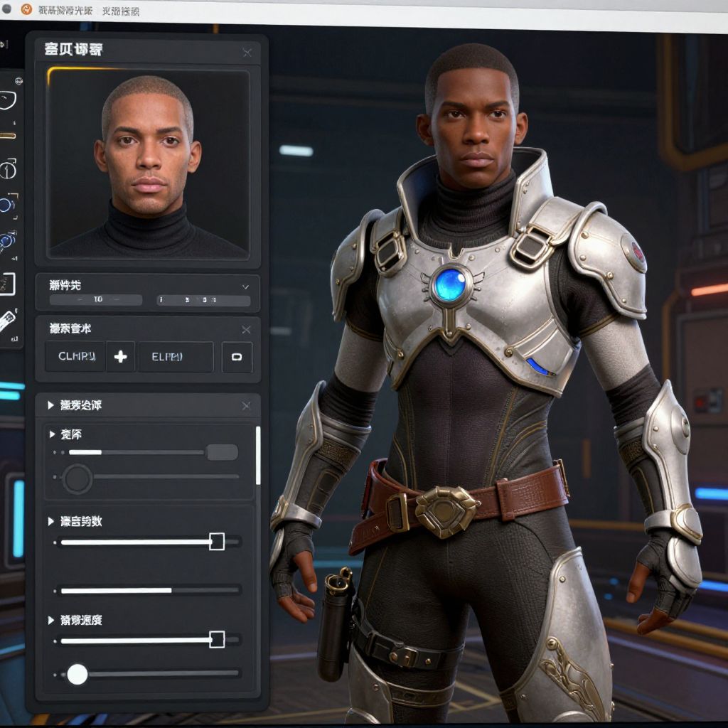Collapse the second slider section triangle
This screenshot has height=728, width=728.
[x=50, y=521]
